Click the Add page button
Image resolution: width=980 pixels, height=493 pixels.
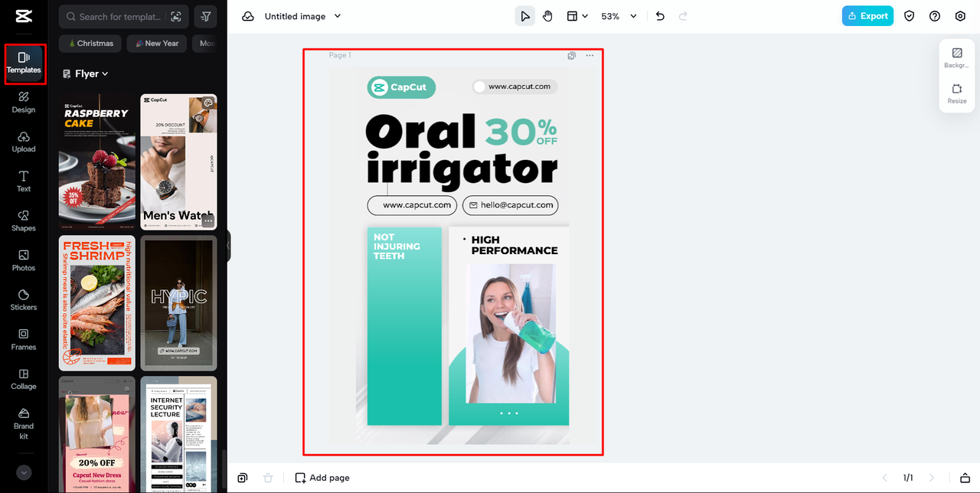click(322, 478)
